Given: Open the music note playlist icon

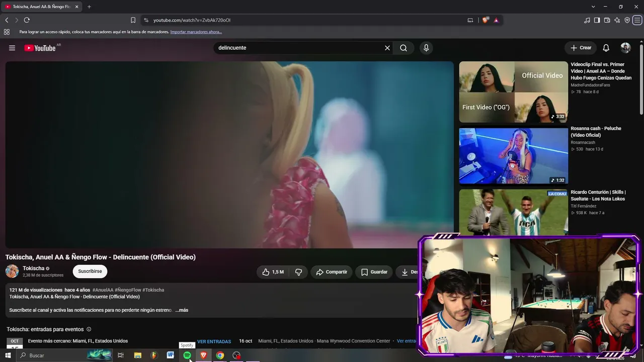Looking at the screenshot, I should 587,20.
